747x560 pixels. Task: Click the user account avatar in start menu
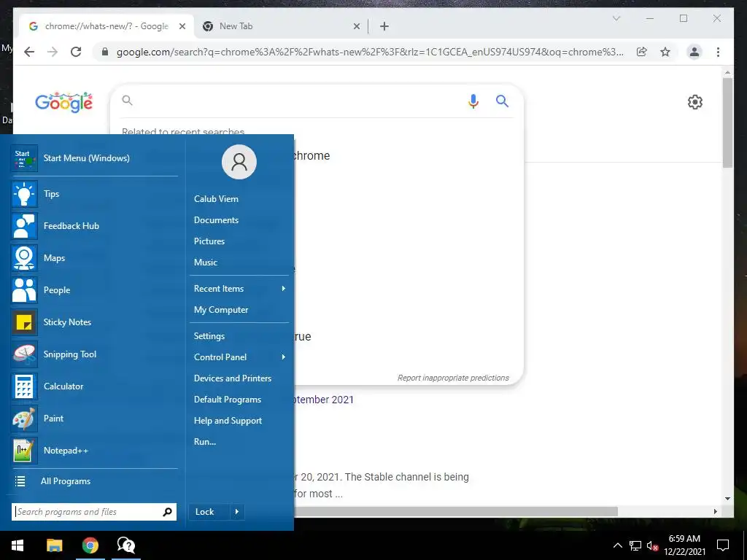click(x=239, y=162)
